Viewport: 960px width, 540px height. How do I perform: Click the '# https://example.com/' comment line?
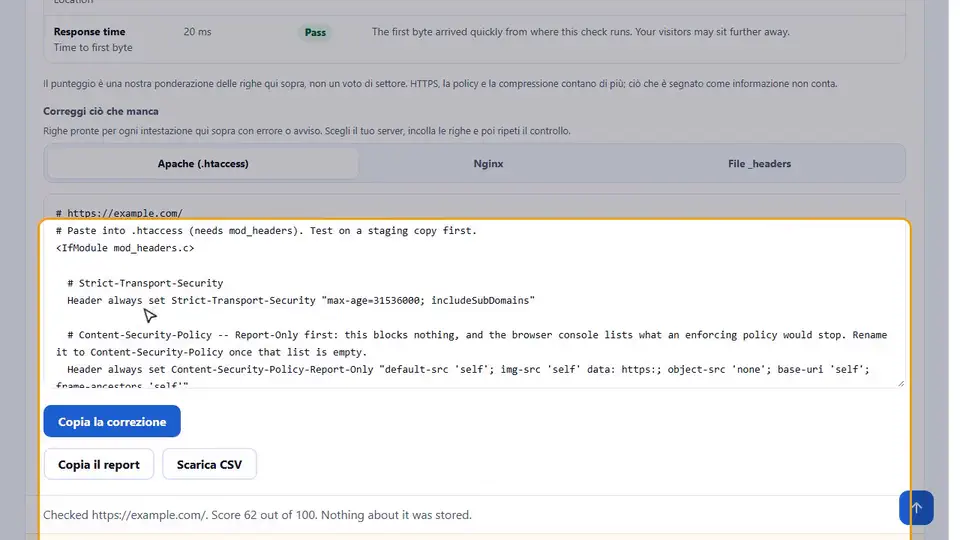tap(119, 213)
